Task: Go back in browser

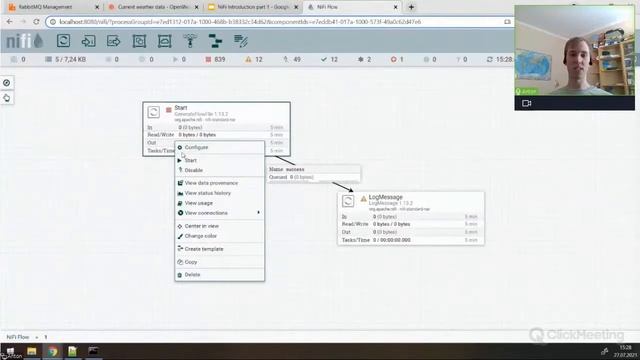Action: pos(9,22)
